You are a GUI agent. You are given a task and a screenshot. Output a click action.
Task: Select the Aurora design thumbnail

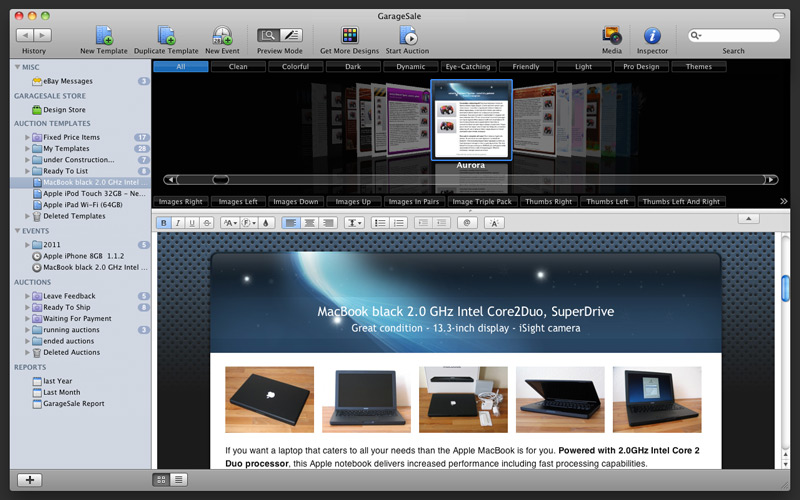click(x=471, y=120)
